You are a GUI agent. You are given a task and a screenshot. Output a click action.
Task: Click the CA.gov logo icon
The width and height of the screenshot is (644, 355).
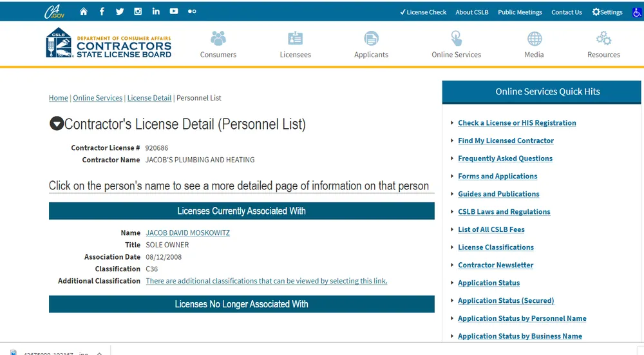[x=54, y=12]
